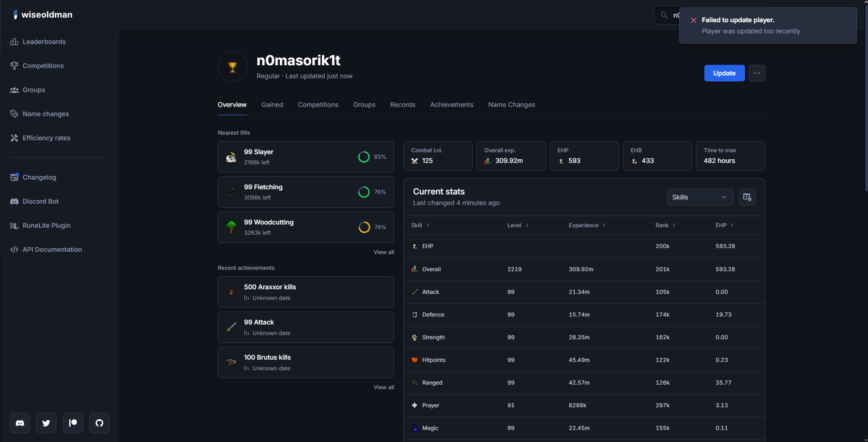Viewport: 868px width, 442px height.
Task: Click the Name changes tag icon
Action: [14, 114]
